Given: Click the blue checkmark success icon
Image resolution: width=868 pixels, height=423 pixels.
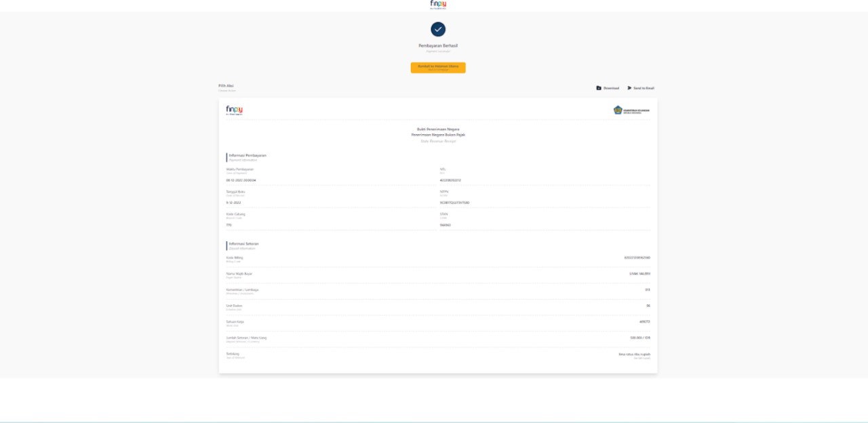Looking at the screenshot, I should [x=438, y=29].
